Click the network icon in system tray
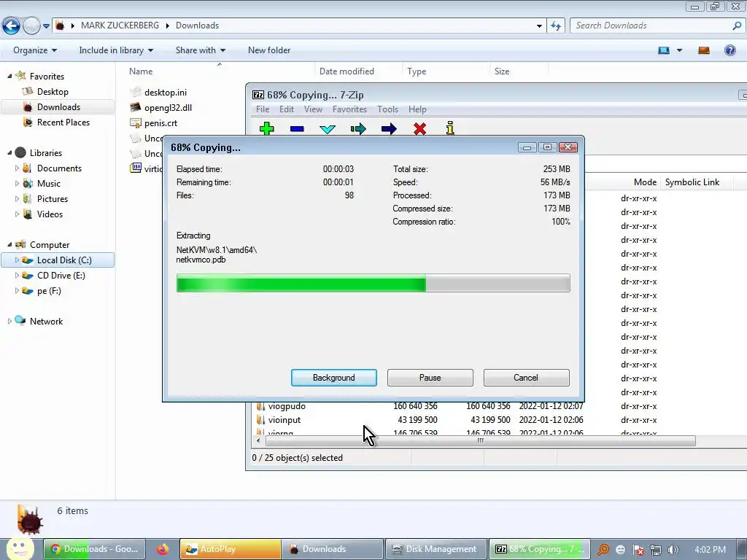This screenshot has width=747, height=560. [656, 550]
